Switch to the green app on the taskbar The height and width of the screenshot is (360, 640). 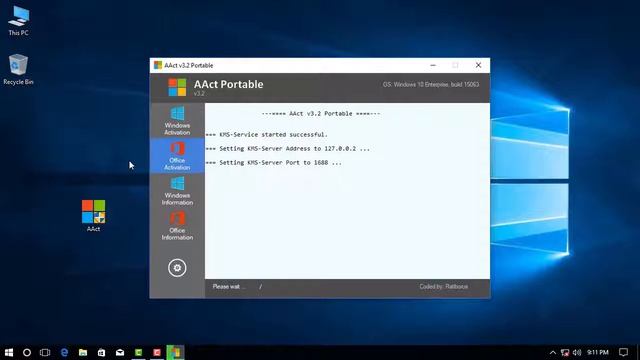pyautogui.click(x=138, y=352)
